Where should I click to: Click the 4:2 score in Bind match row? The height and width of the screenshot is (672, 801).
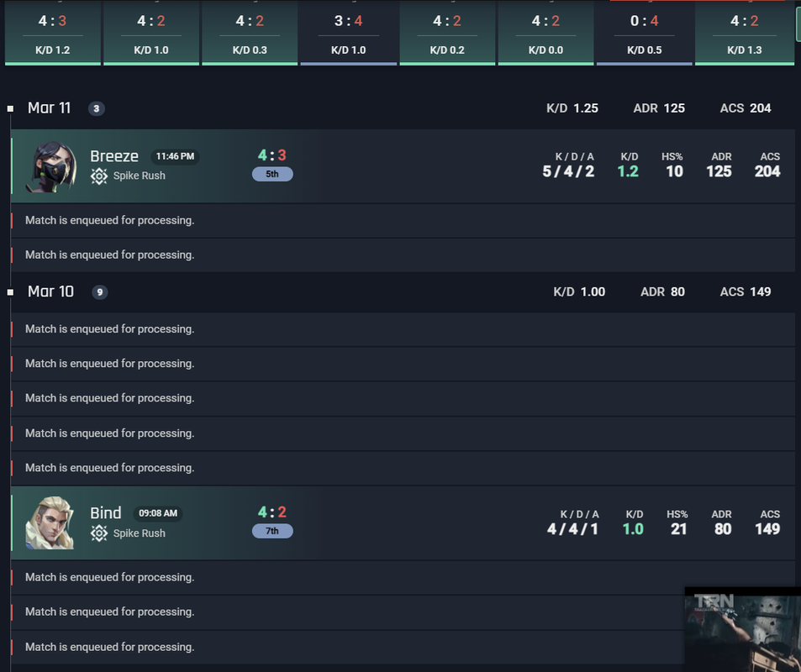click(x=271, y=512)
